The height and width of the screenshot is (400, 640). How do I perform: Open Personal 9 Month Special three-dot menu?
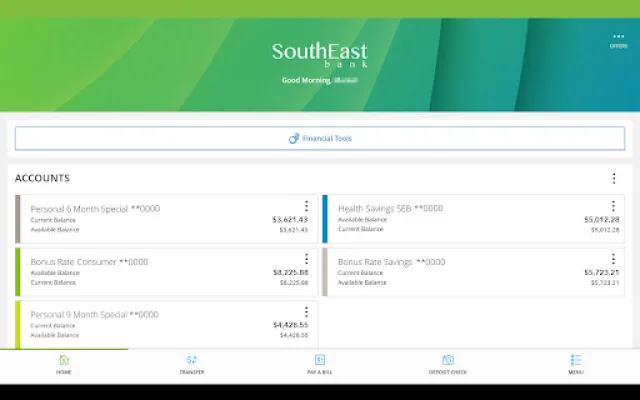tap(306, 312)
